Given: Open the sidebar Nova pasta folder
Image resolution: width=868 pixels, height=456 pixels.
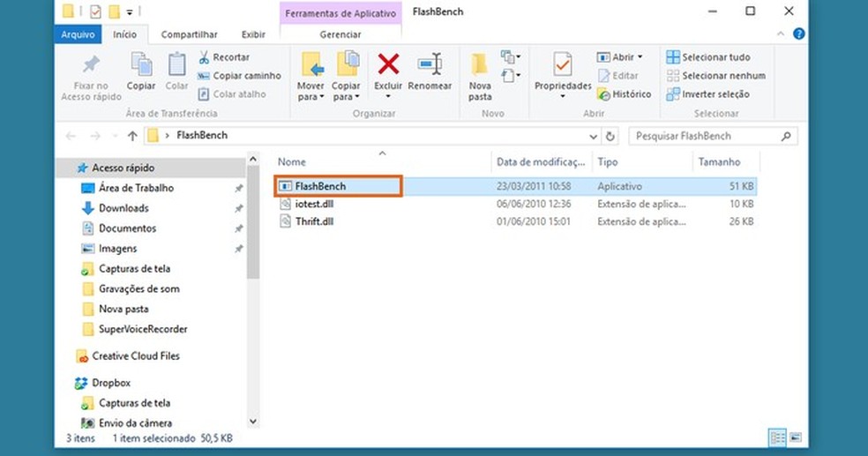Looking at the screenshot, I should click(x=123, y=309).
